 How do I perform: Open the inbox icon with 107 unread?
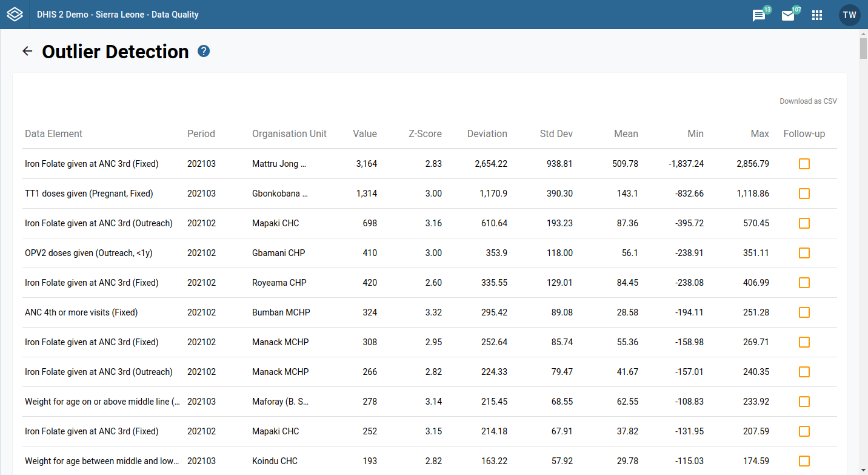point(789,15)
